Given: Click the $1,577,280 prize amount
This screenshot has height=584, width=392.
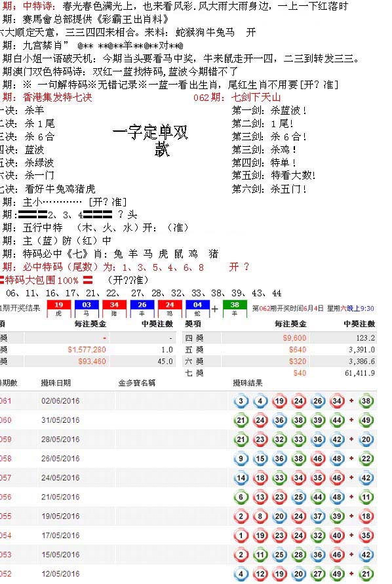Looking at the screenshot, I should 87,350.
